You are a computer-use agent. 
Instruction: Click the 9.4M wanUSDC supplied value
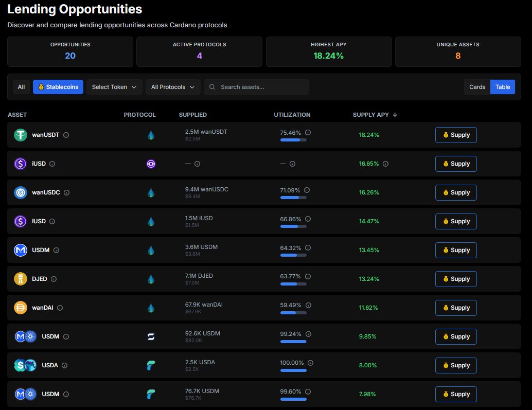(207, 190)
